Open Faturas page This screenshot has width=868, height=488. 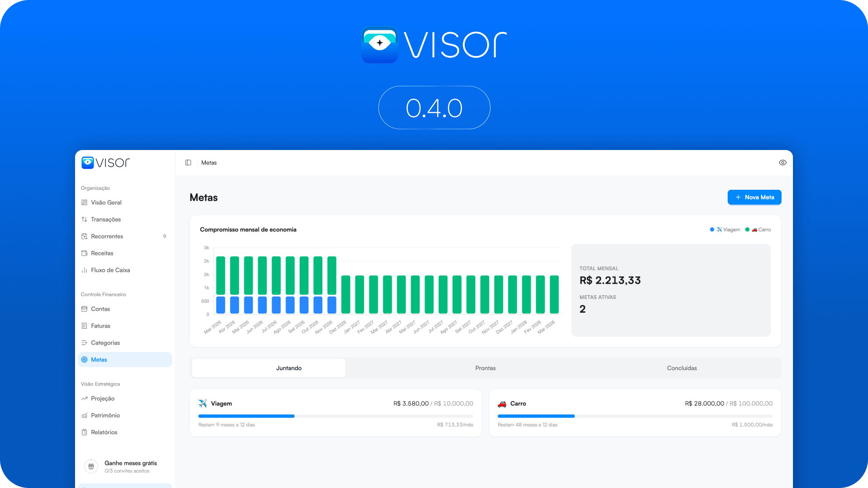click(x=100, y=326)
